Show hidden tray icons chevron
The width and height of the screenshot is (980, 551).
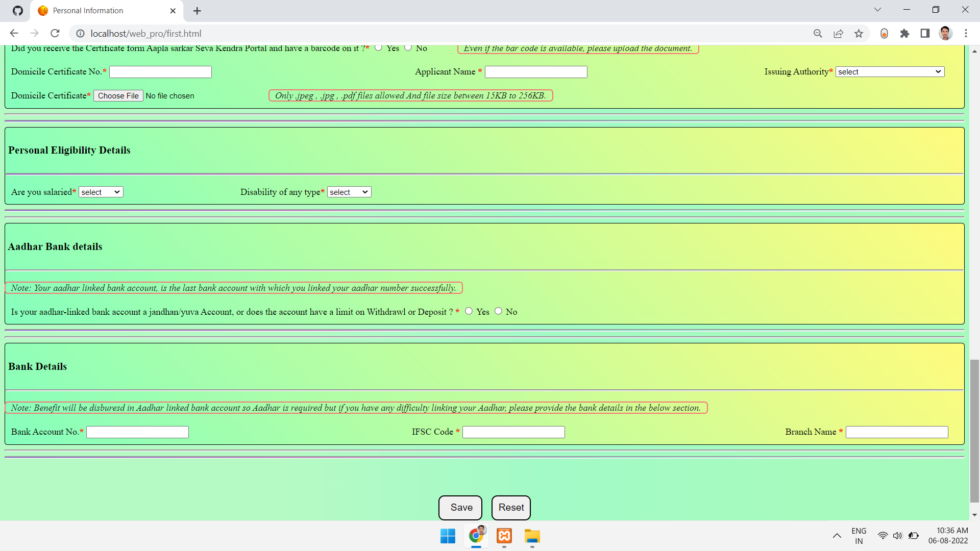click(x=837, y=536)
